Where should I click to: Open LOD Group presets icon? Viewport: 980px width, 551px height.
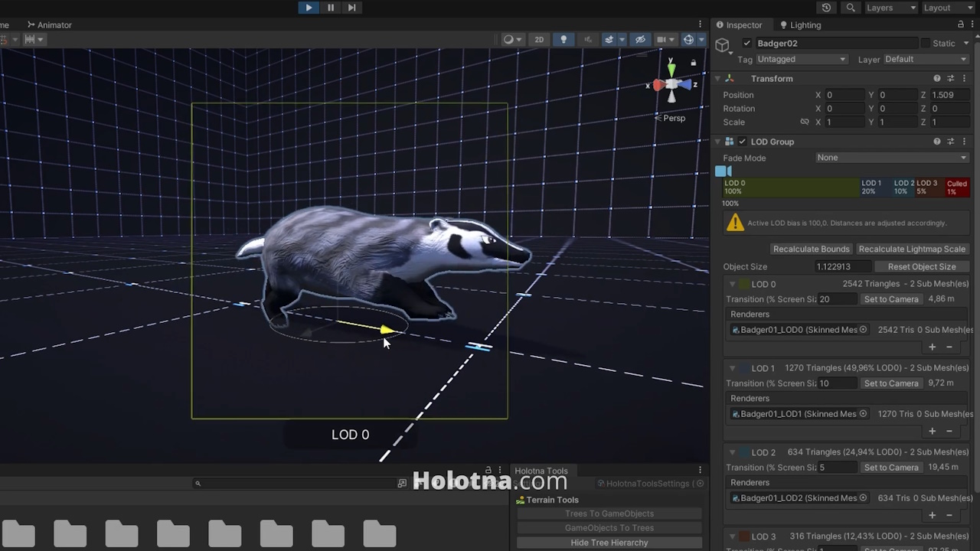tap(951, 142)
